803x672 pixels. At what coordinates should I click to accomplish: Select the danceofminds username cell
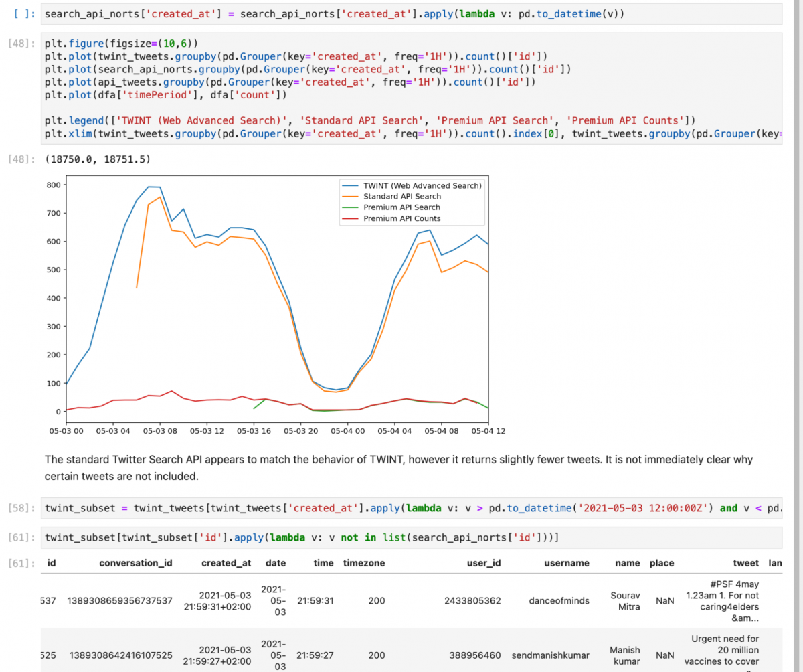(x=559, y=600)
